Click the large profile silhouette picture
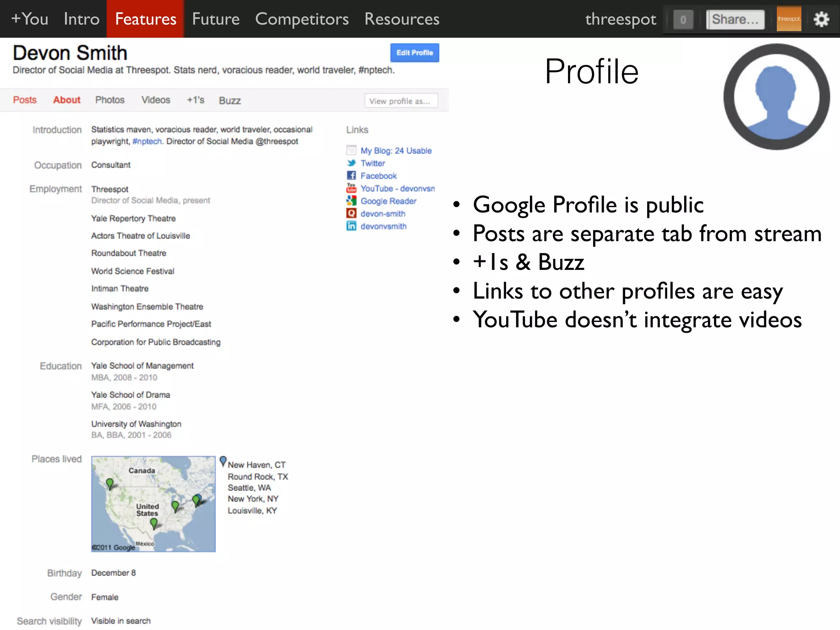Screen dimensions: 840x630 [776, 97]
